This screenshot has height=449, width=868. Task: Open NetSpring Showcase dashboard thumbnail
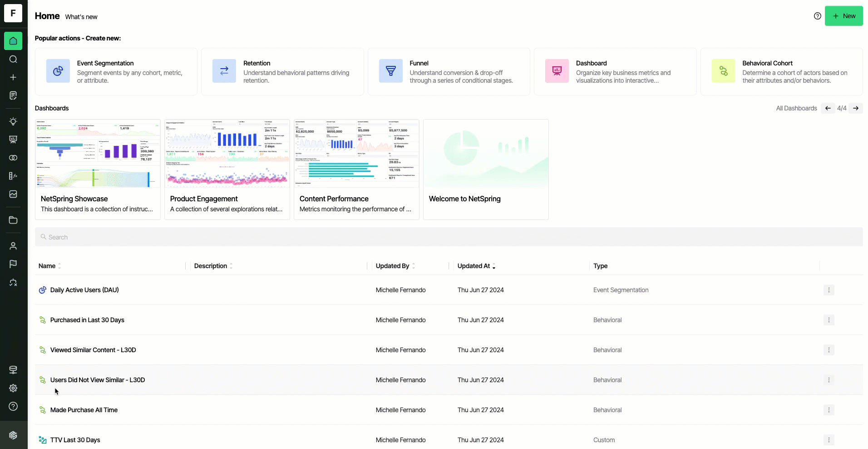coord(98,154)
